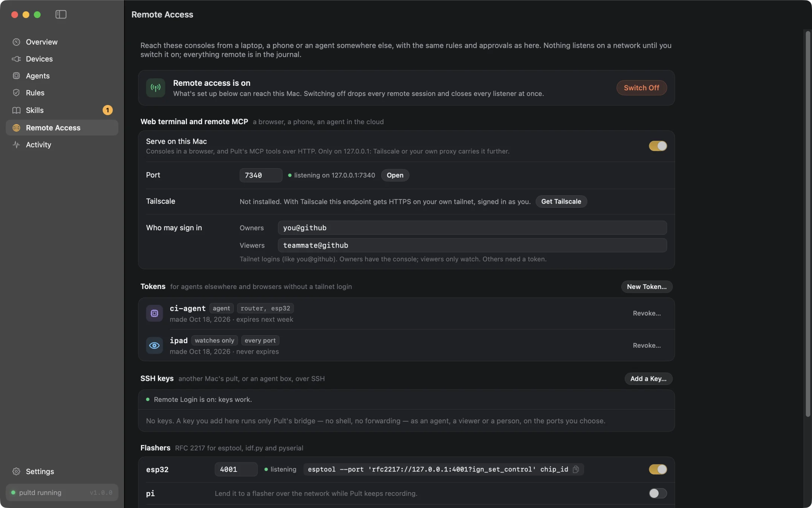Click the esp32 port field 4001
The image size is (812, 508).
coord(236,469)
